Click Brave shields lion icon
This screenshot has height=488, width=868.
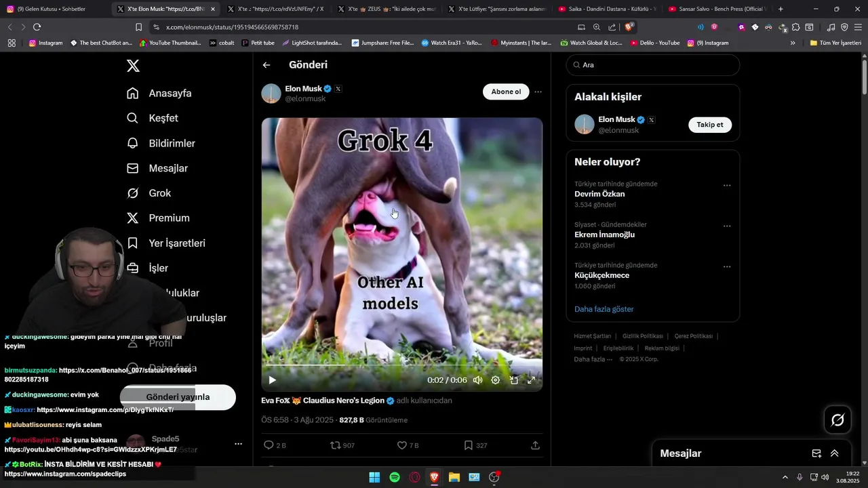pos(629,27)
